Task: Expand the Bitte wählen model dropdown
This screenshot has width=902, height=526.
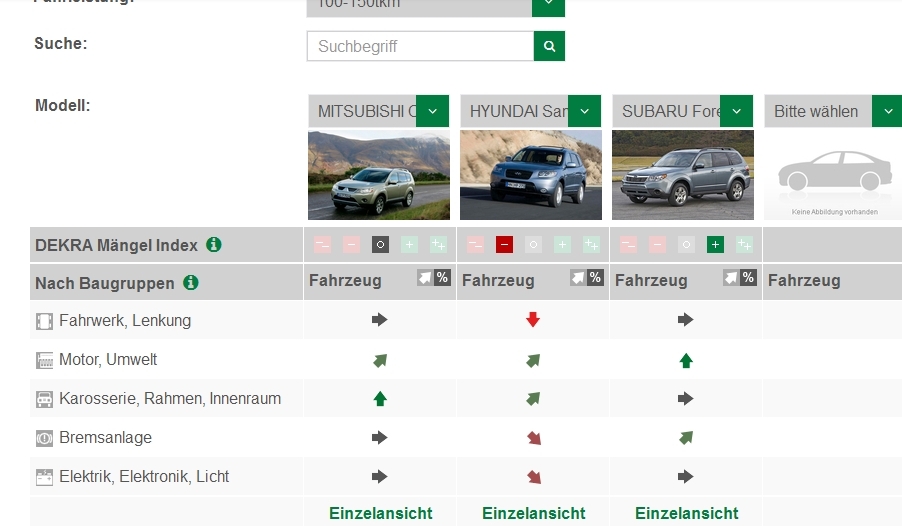Action: (887, 111)
